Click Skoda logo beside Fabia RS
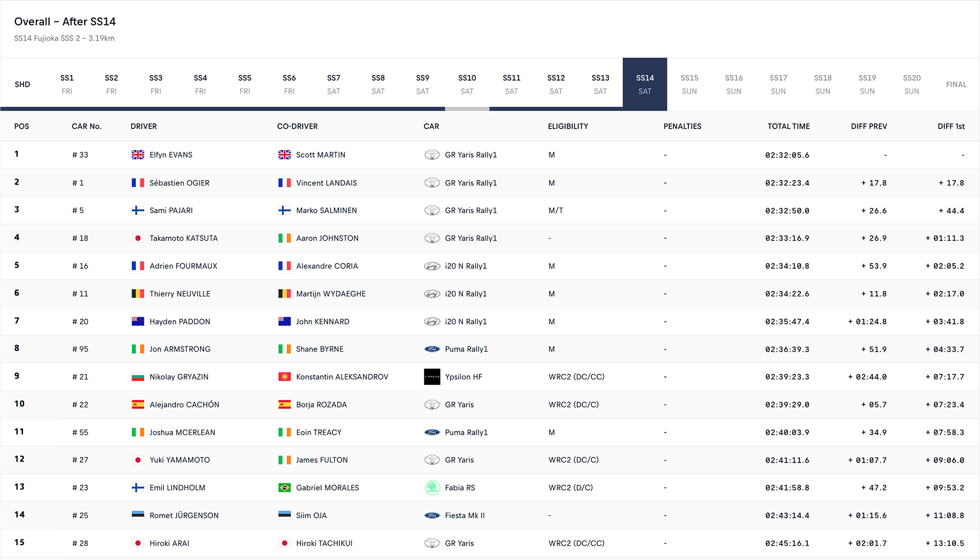980x560 pixels. point(432,488)
